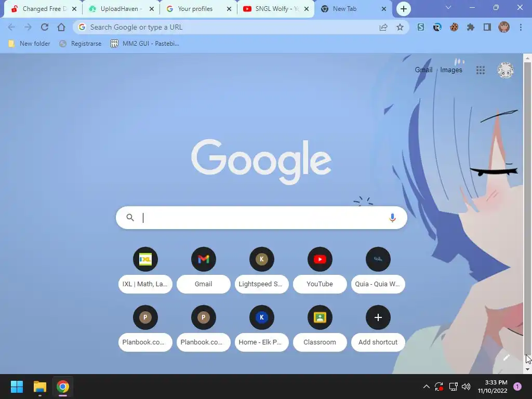Image resolution: width=532 pixels, height=399 pixels.
Task: Open the sync tray icon
Action: pyautogui.click(x=439, y=387)
